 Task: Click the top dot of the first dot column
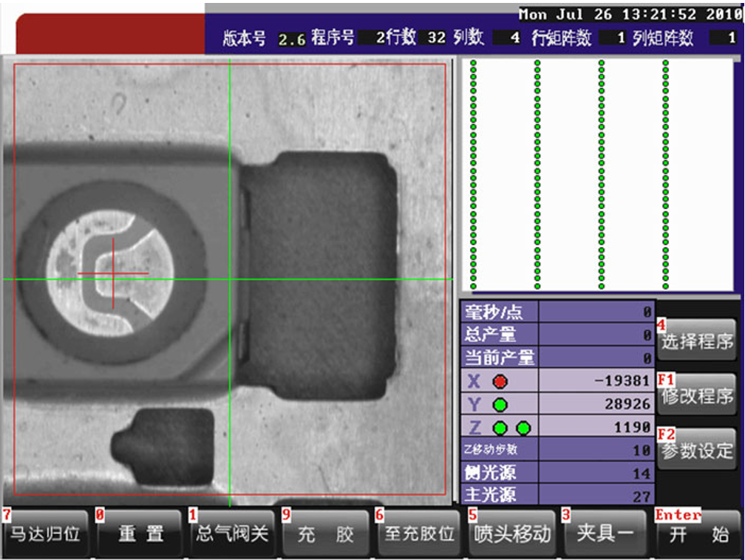473,63
